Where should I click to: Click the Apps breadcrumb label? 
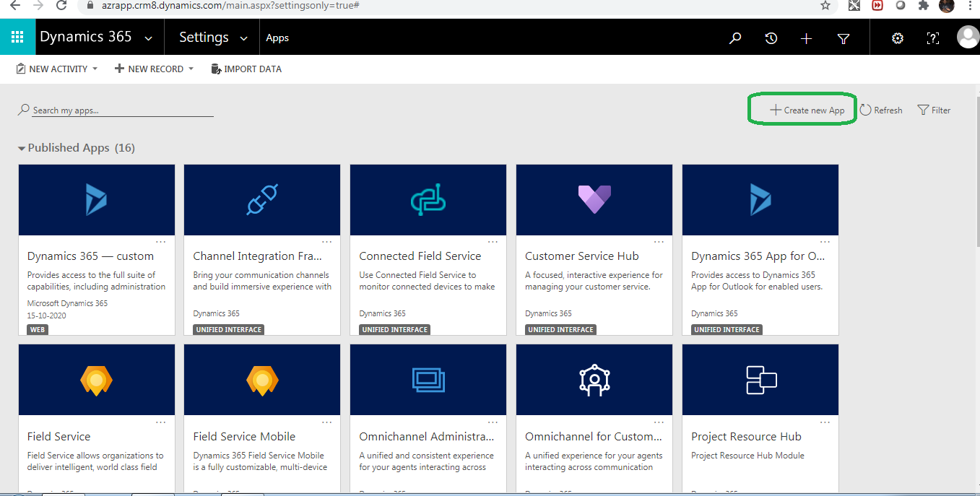tap(277, 38)
